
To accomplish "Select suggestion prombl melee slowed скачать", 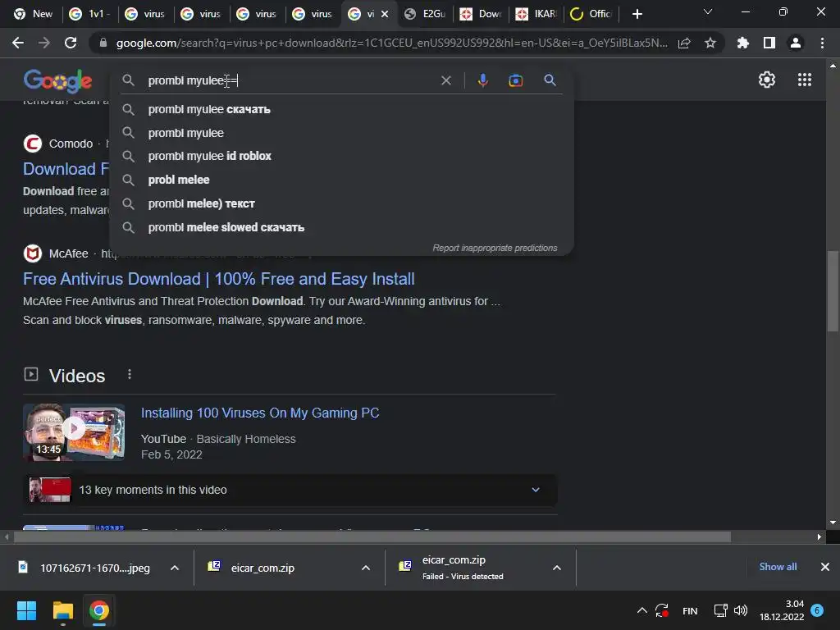I will [341, 228].
